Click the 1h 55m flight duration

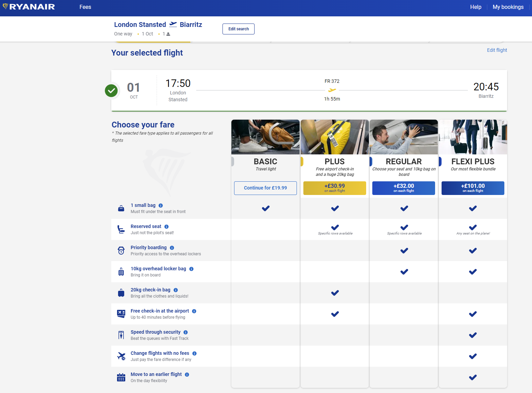click(332, 99)
